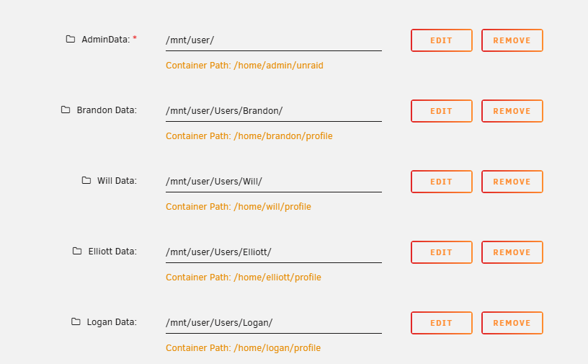Click the folder icon beside Logan Data
Image resolution: width=588 pixels, height=364 pixels.
click(x=76, y=321)
